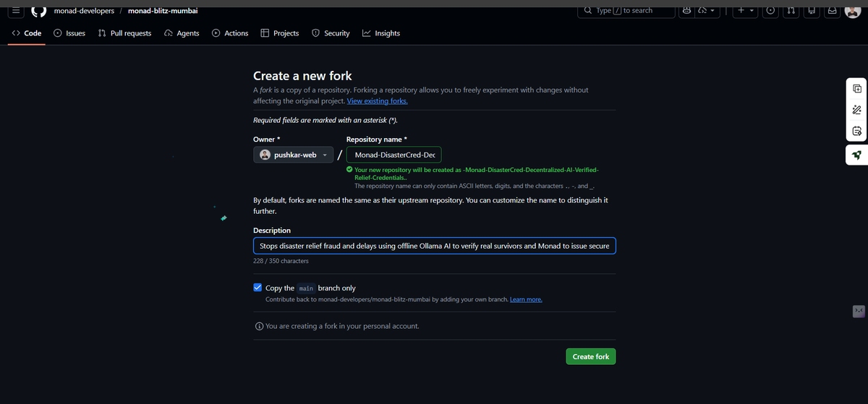Switch to the Issues tab
The height and width of the screenshot is (404, 868).
pos(69,33)
